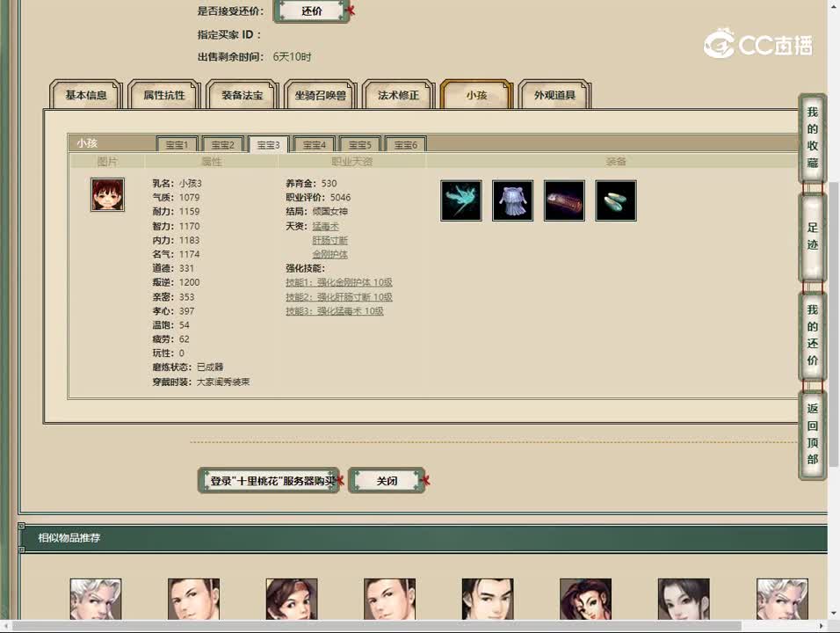Click the 相似物品推荐 section header
This screenshot has width=840, height=633.
coord(69,537)
